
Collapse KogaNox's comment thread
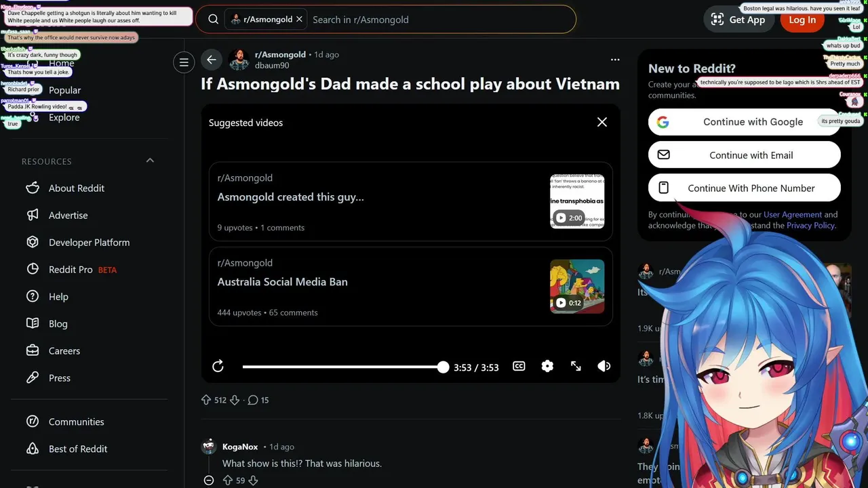click(209, 480)
